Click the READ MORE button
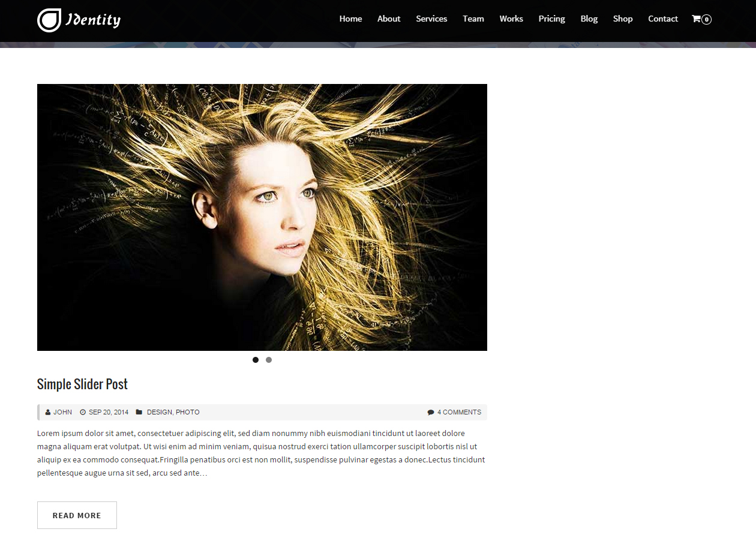 pos(77,515)
